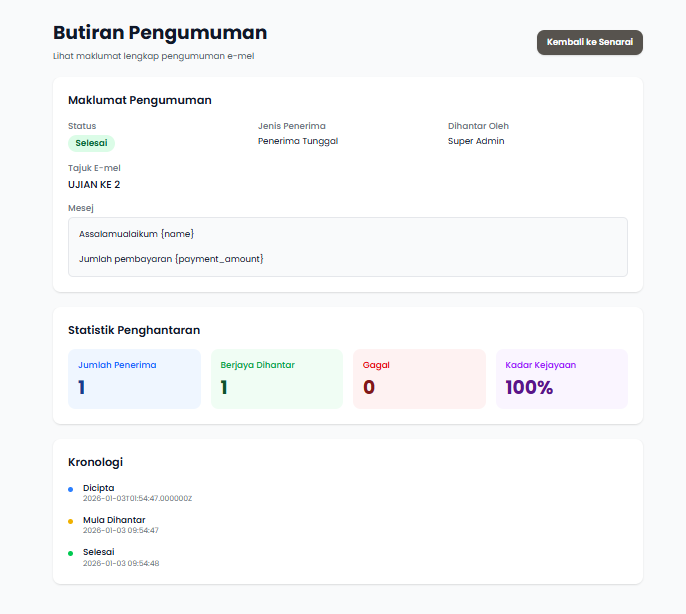Click the yellow dot beside Mula Dihantar
Viewport: 686px width, 614px height.
[70, 521]
